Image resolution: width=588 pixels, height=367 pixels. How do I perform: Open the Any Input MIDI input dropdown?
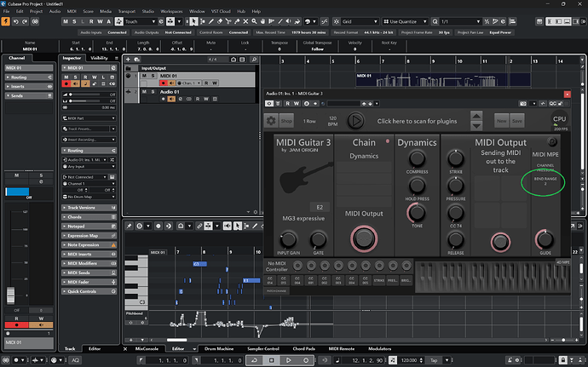89,166
